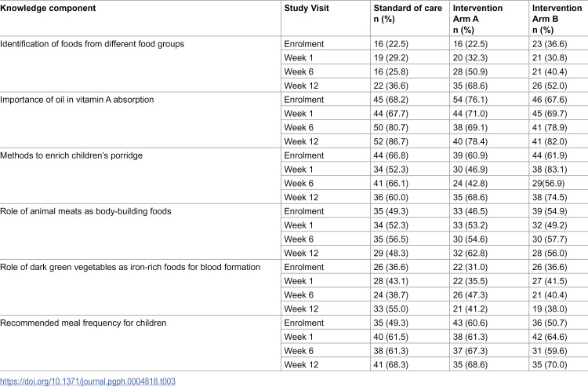Click the Standard of care header

coord(408,13)
